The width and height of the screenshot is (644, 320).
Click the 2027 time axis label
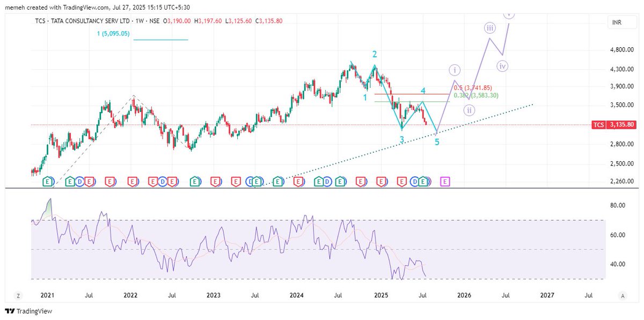coord(547,295)
